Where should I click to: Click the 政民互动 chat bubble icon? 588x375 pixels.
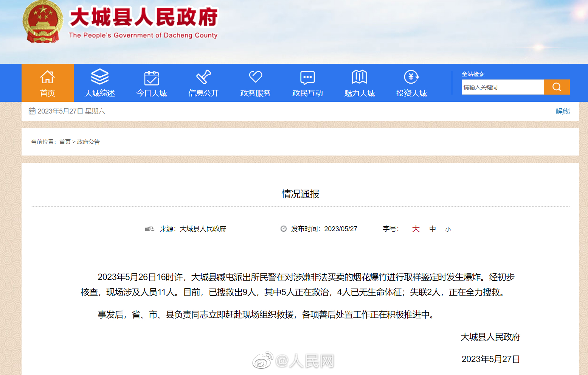307,77
